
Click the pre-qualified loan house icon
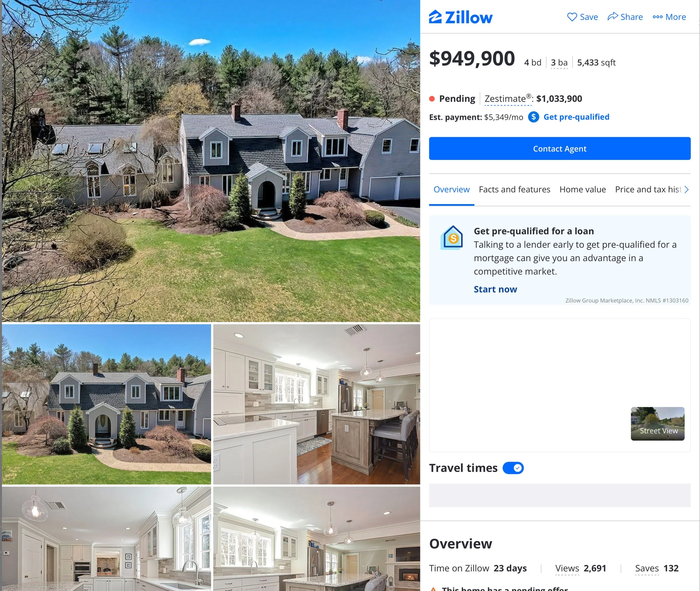point(452,237)
